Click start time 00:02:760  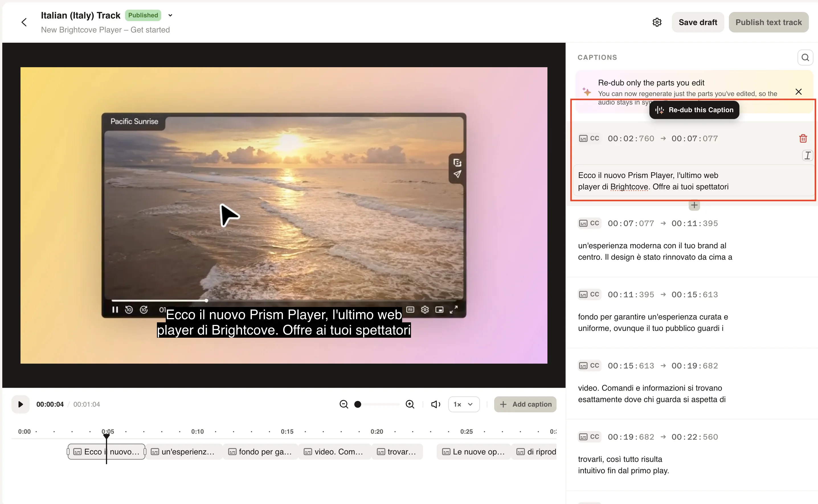(631, 138)
